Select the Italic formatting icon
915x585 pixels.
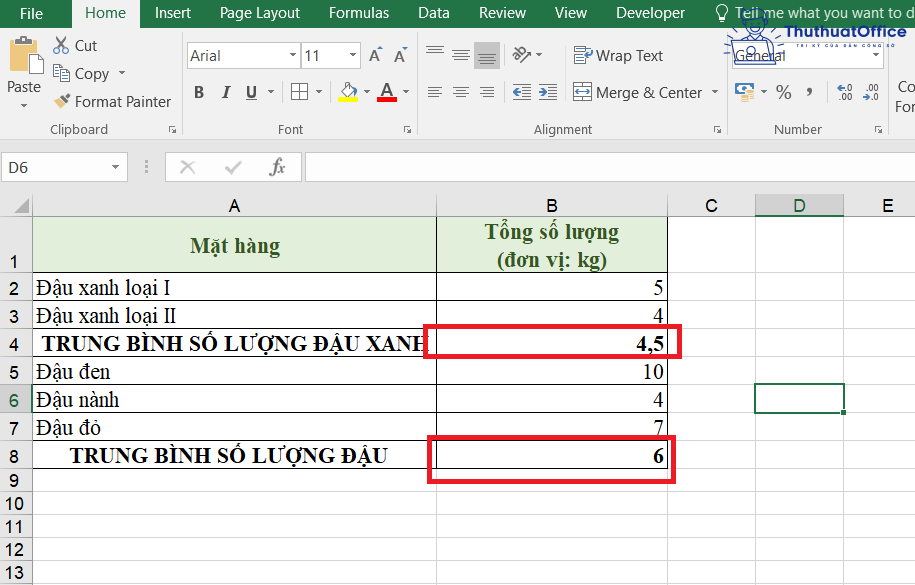pos(226,92)
